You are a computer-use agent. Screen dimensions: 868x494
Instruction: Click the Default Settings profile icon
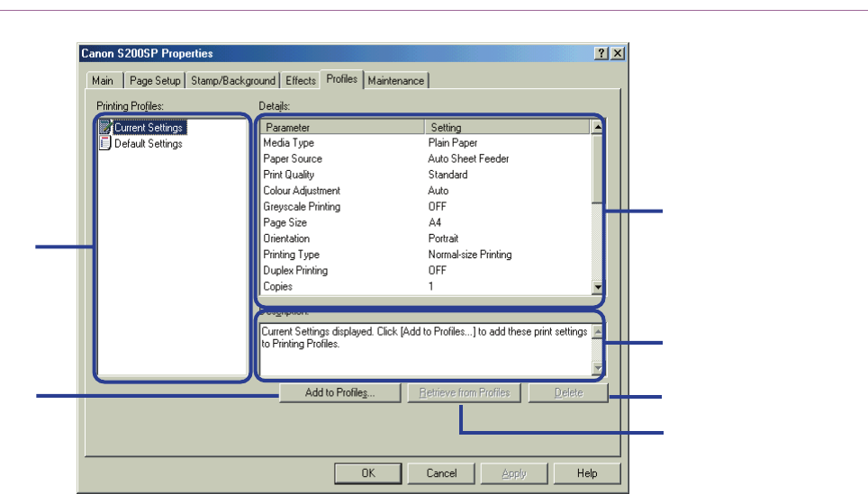coord(105,144)
